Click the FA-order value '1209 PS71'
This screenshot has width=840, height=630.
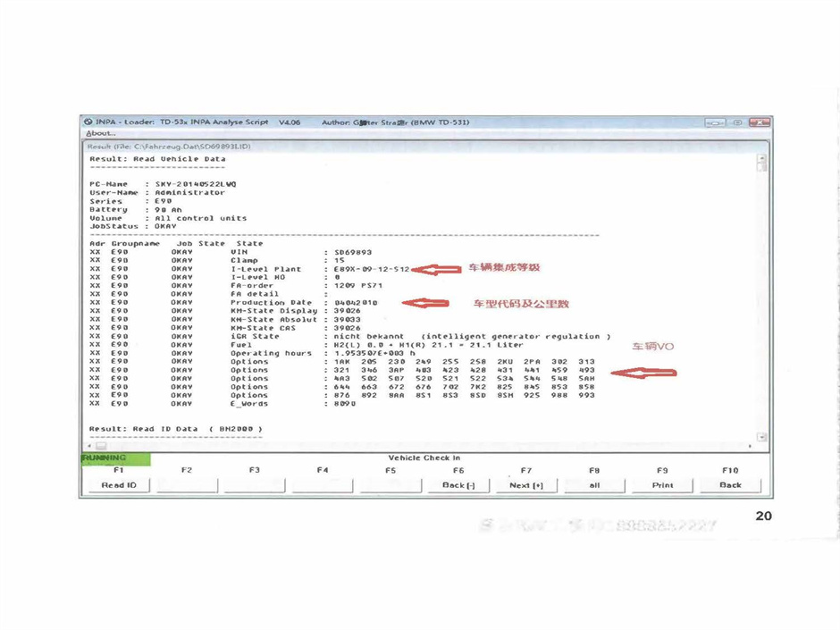tap(357, 286)
